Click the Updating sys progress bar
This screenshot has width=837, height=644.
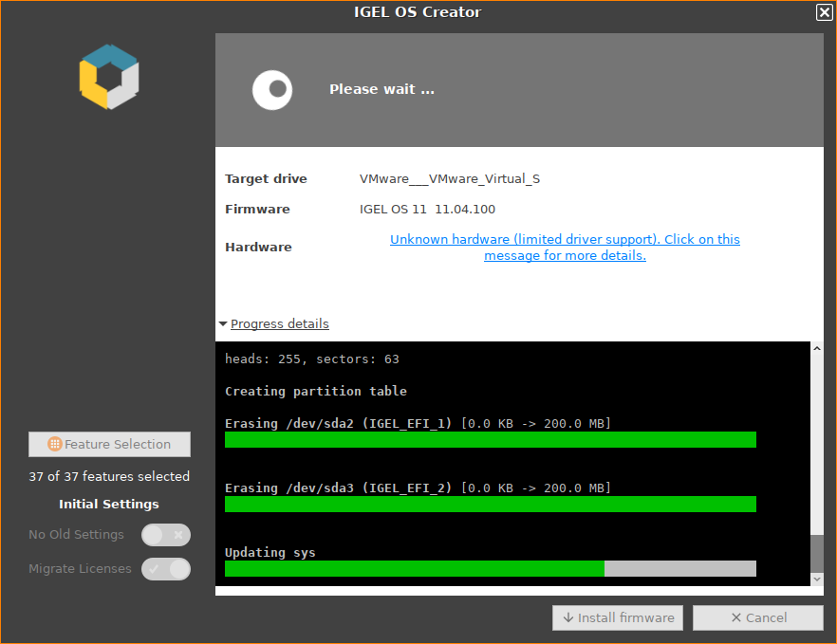491,568
